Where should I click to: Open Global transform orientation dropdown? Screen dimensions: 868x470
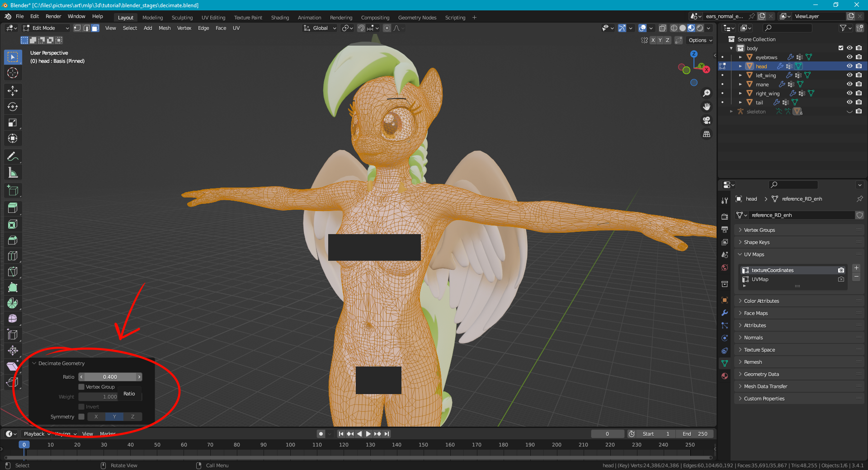[320, 28]
